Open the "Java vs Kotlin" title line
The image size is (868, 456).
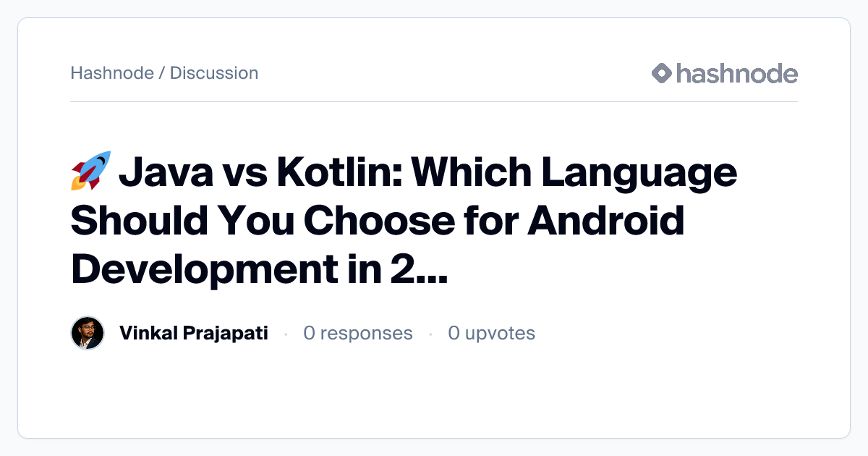click(404, 172)
